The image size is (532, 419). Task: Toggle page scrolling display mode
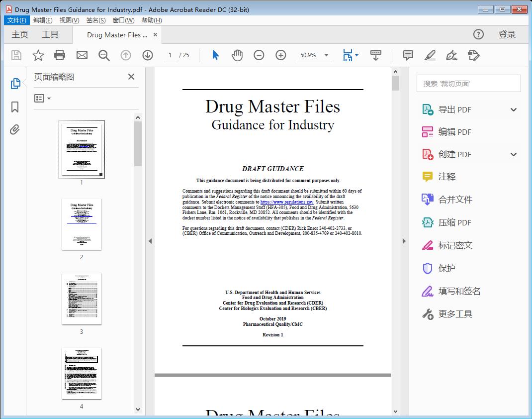pos(376,55)
